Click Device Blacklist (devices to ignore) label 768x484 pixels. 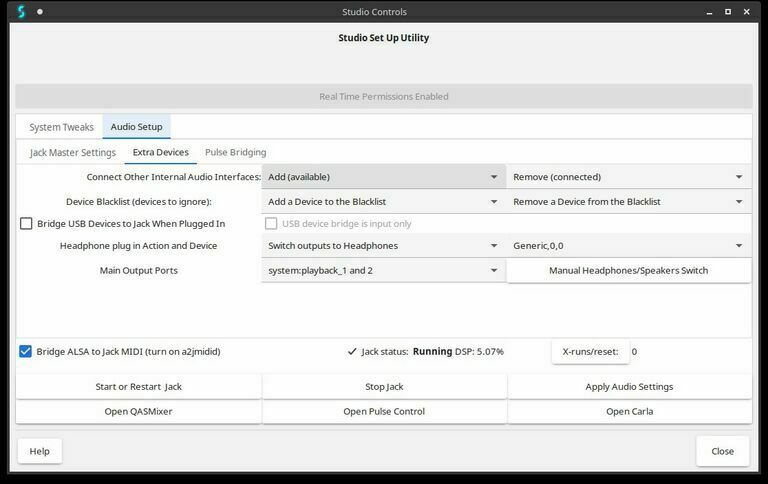tap(139, 202)
